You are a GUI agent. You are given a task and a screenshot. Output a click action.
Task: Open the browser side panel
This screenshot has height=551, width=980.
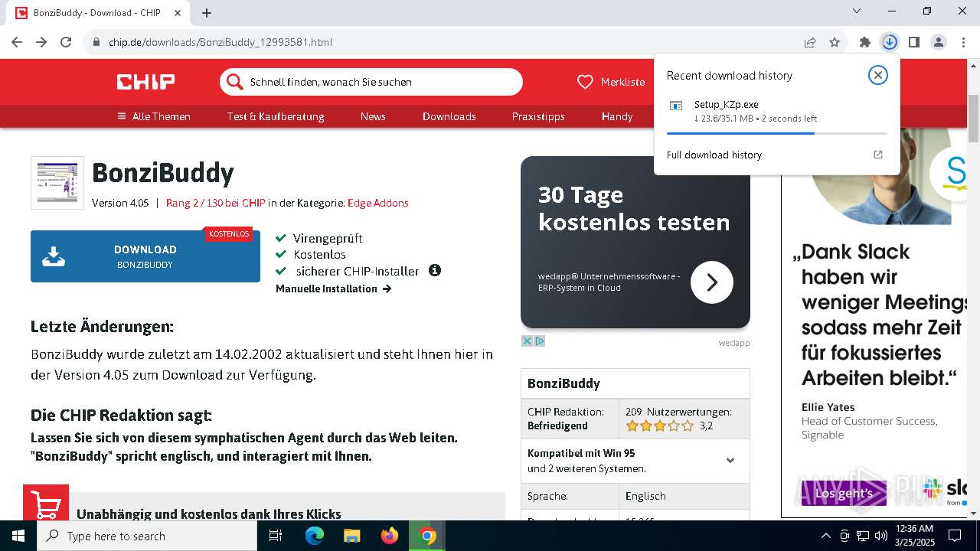914,42
